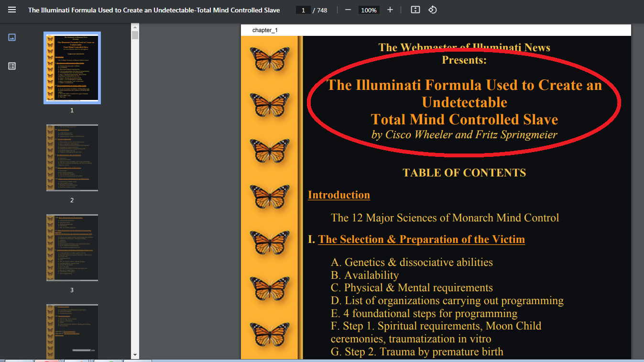Edit the page number field
Image resolution: width=644 pixels, height=362 pixels.
(303, 10)
